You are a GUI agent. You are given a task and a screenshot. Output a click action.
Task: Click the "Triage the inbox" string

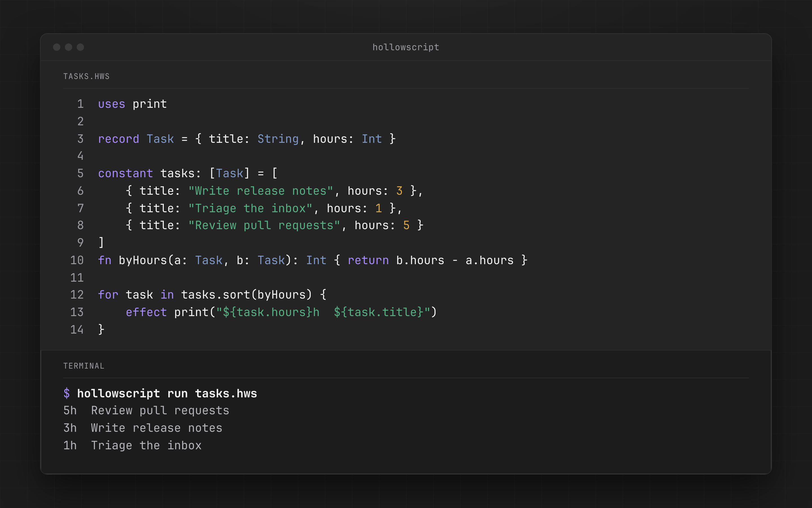pyautogui.click(x=250, y=208)
